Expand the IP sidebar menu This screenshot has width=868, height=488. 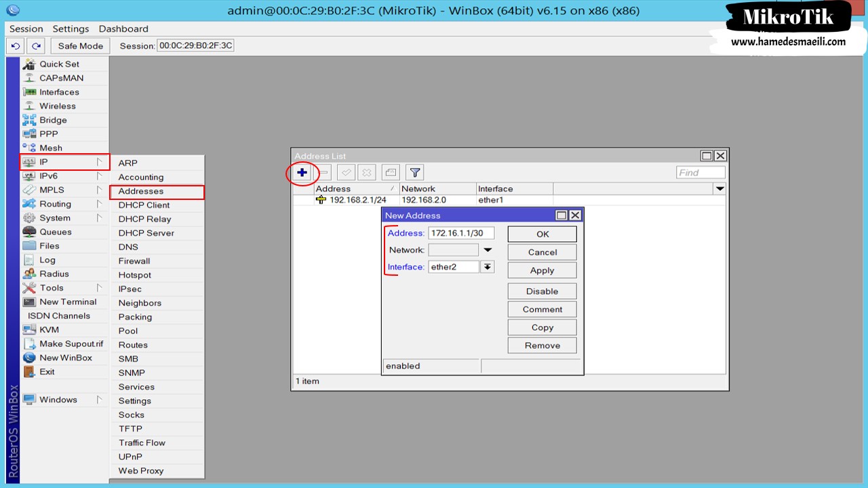click(64, 162)
